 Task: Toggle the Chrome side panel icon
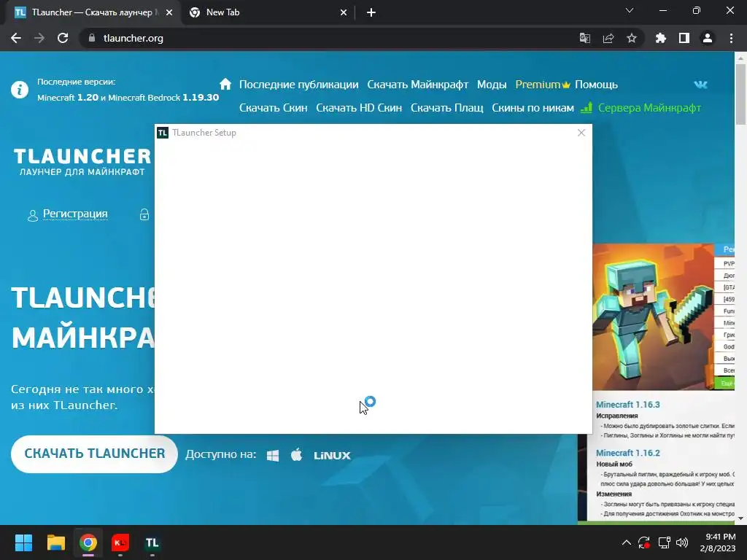pyautogui.click(x=684, y=38)
